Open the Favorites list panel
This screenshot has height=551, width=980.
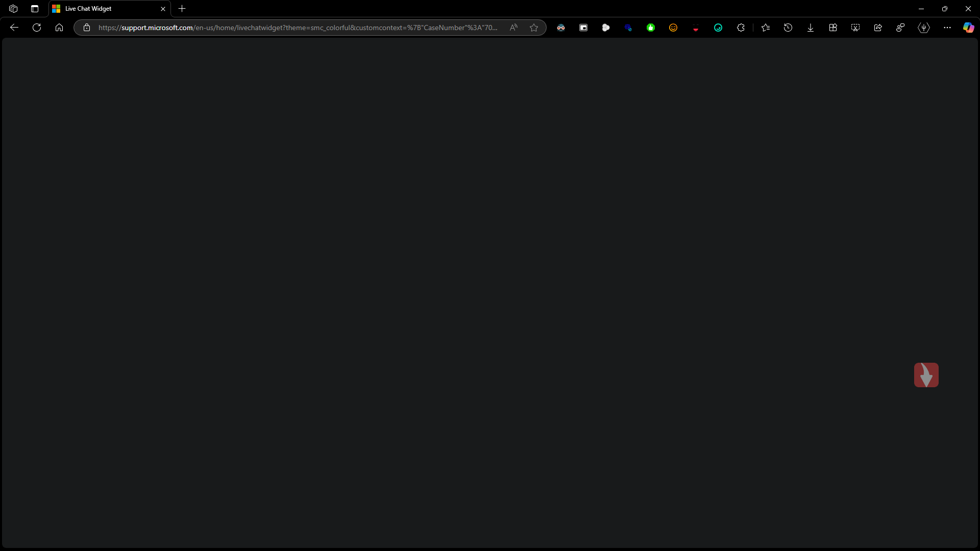[x=766, y=28]
